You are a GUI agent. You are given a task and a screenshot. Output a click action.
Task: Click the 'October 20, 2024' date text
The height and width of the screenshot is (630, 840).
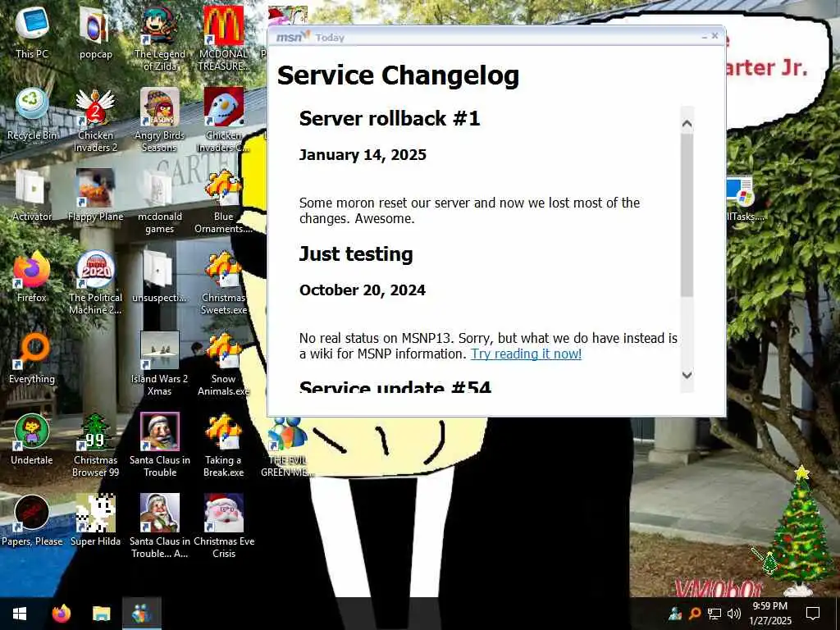click(x=362, y=290)
